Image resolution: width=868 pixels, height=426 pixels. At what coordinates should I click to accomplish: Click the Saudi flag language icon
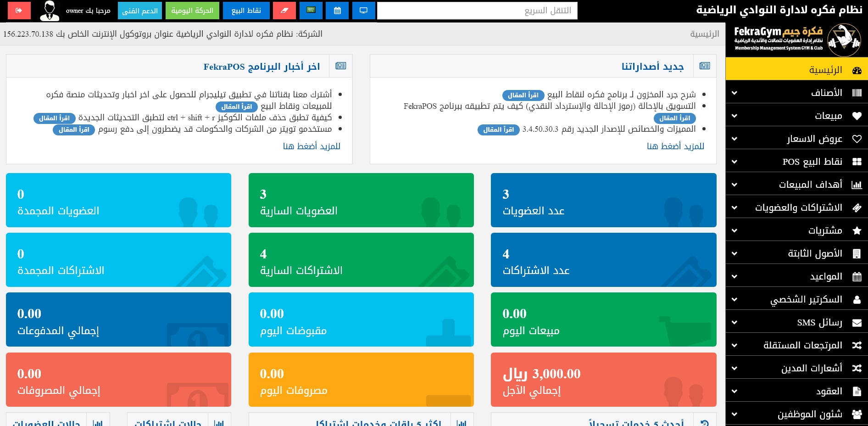pyautogui.click(x=311, y=11)
